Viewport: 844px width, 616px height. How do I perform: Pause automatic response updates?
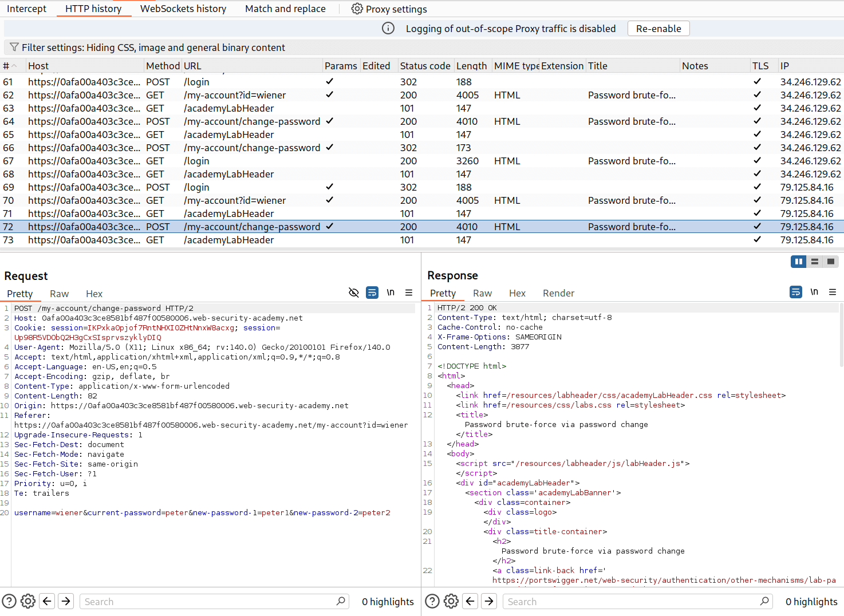click(x=798, y=261)
